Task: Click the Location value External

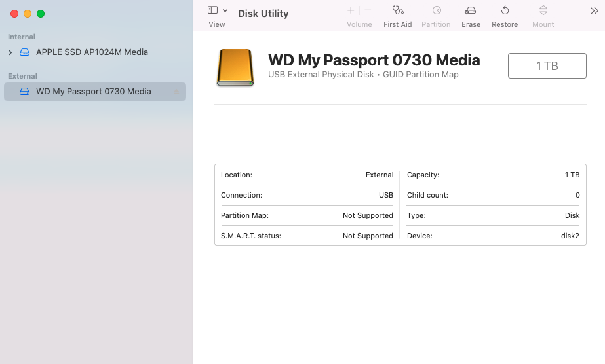Action: (x=380, y=175)
